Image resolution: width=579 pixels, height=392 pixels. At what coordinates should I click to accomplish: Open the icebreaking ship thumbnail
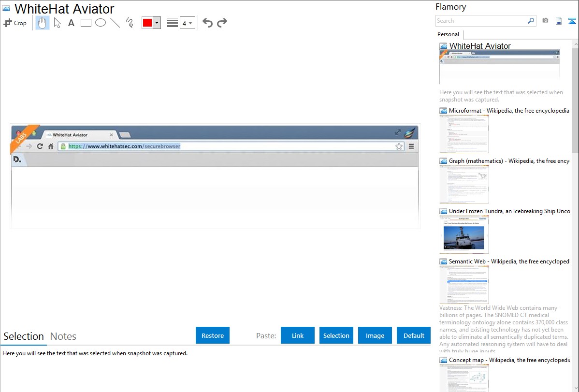click(x=464, y=234)
